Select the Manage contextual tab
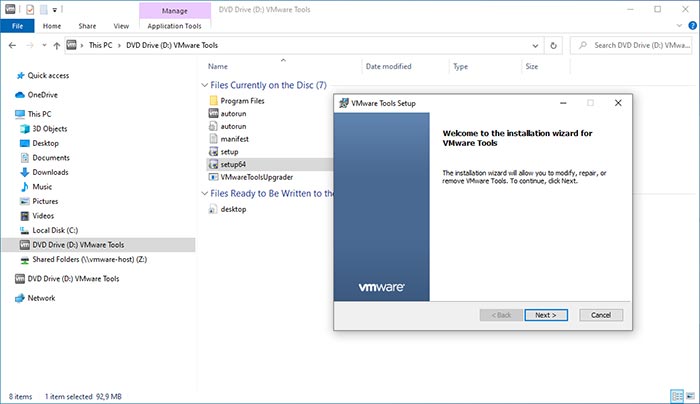Image resolution: width=700 pixels, height=404 pixels. click(175, 11)
